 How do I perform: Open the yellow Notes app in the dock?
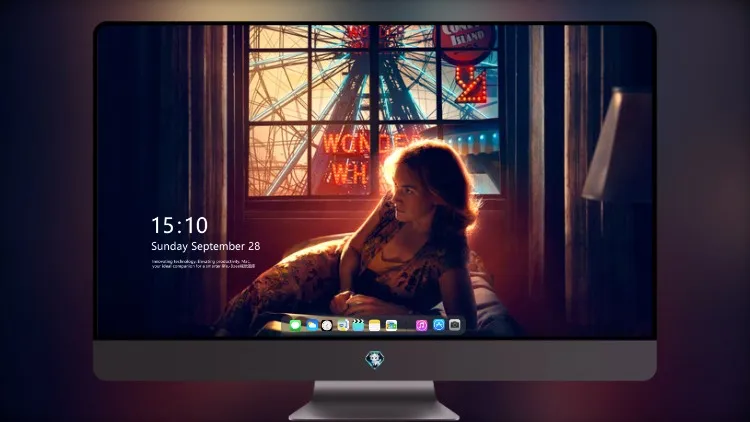[x=375, y=325]
